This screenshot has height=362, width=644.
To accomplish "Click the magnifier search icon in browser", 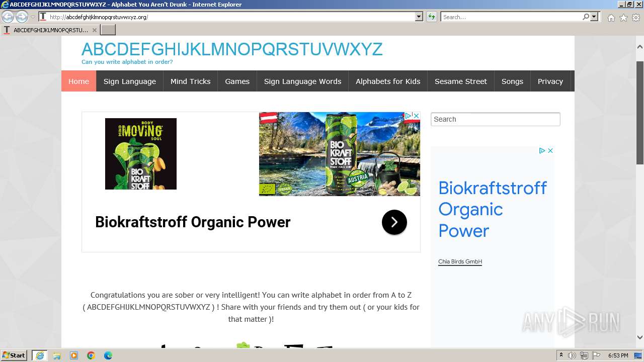I will click(586, 17).
